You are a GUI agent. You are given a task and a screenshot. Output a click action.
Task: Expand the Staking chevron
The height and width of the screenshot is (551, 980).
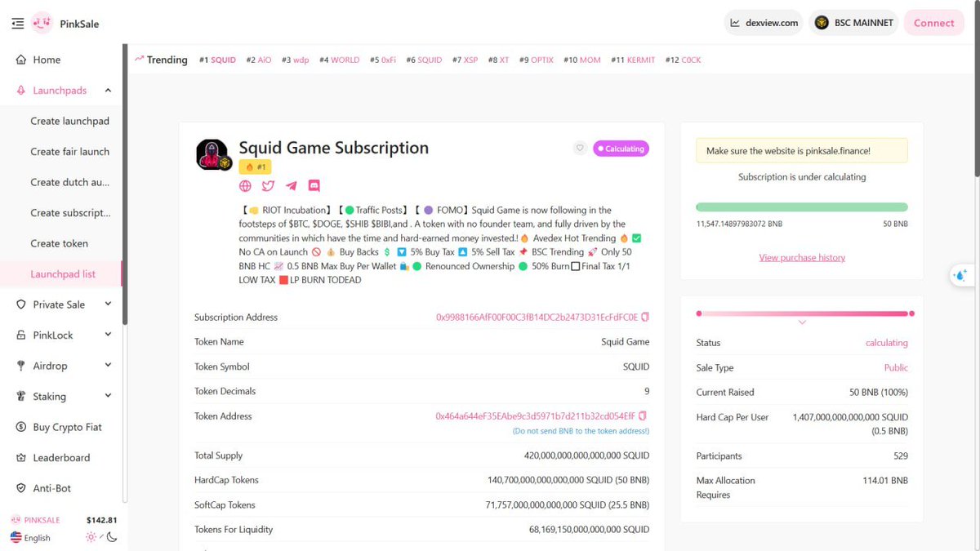pyautogui.click(x=108, y=396)
